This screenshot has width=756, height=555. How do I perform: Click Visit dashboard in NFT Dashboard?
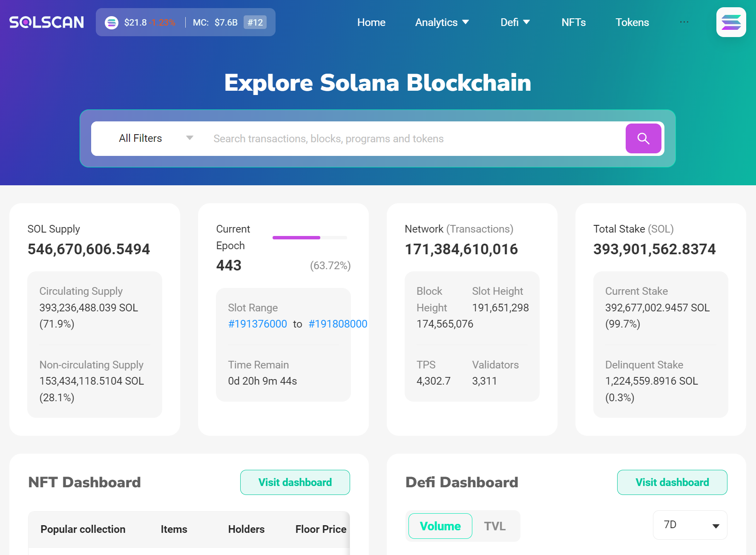point(295,482)
